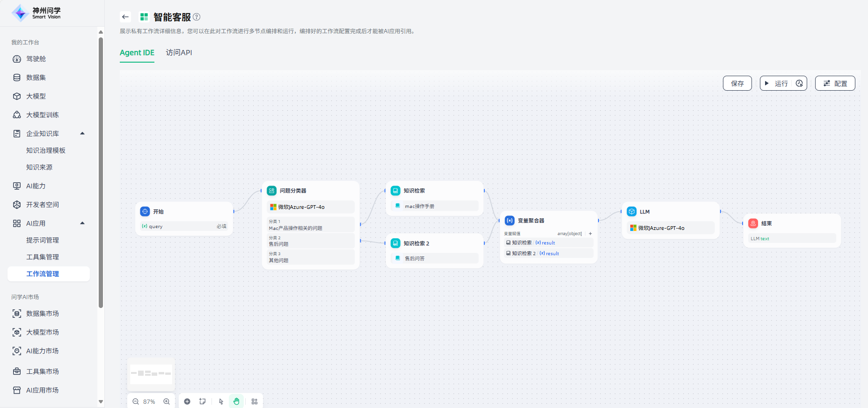Switch to the Agent IDE tab
Viewport: 868px width, 408px height.
(x=137, y=53)
